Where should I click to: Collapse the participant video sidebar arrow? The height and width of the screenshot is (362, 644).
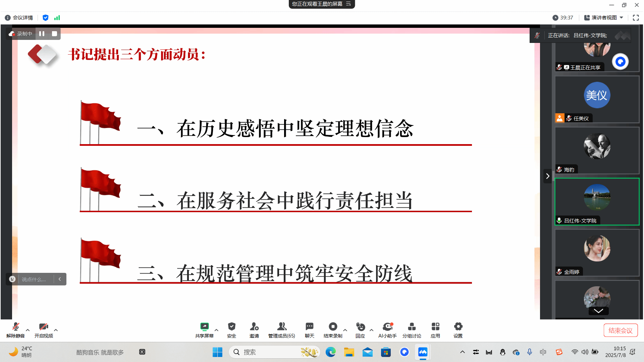click(547, 176)
